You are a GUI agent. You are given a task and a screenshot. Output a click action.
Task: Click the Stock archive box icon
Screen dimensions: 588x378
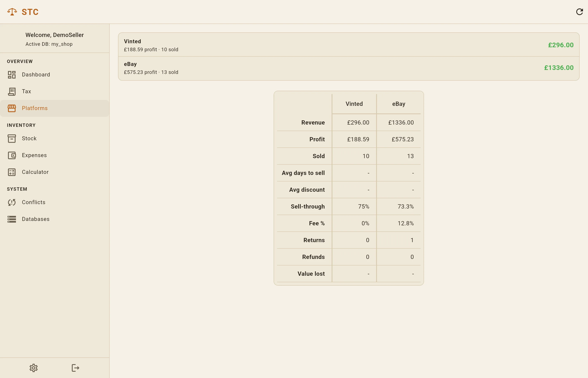click(x=12, y=138)
